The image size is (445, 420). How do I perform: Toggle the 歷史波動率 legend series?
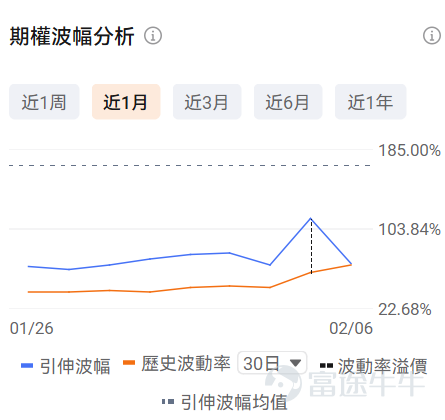(177, 363)
